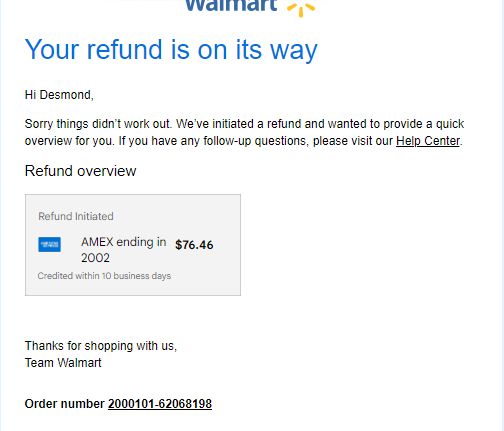Viewport: 504px width, 431px height.
Task: Click the Walmart spark logo icon
Action: [301, 8]
